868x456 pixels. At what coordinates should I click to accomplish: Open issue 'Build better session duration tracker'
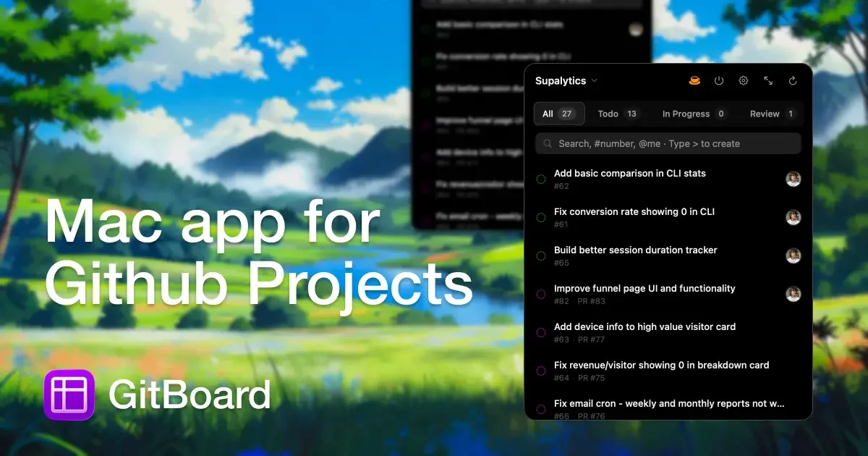click(x=635, y=250)
